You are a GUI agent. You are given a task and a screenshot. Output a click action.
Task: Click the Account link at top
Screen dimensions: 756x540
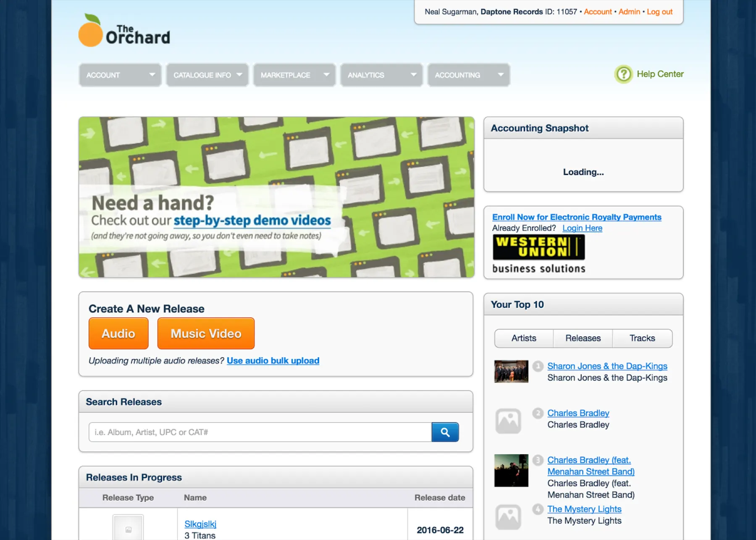(x=598, y=12)
